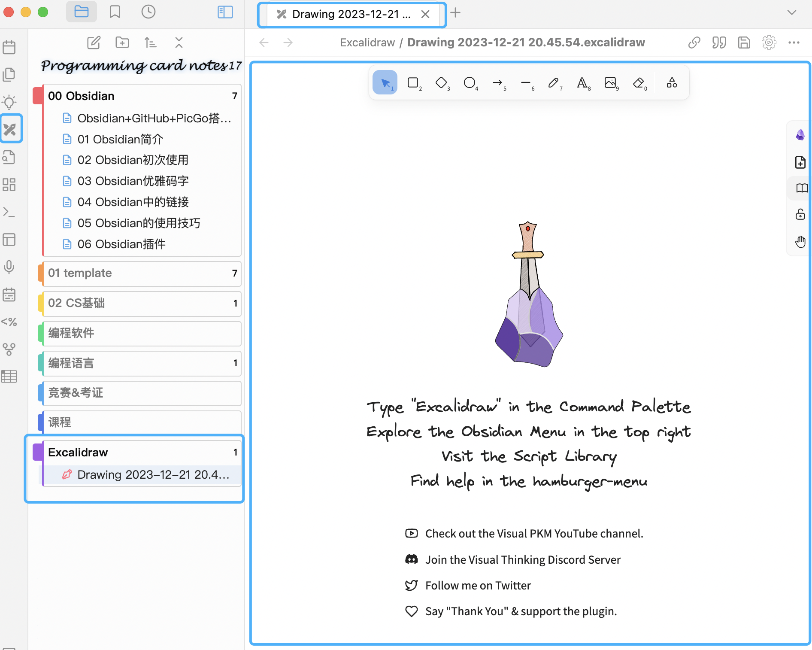812x650 pixels.
Task: Expand the 编程语言 folder
Action: coord(142,363)
